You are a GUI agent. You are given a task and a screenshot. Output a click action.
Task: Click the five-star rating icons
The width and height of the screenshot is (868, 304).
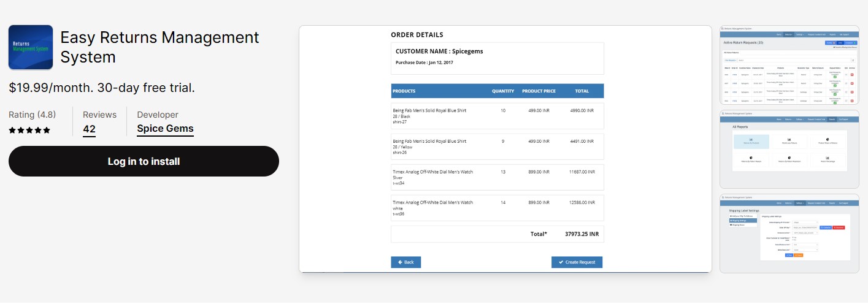coord(29,130)
